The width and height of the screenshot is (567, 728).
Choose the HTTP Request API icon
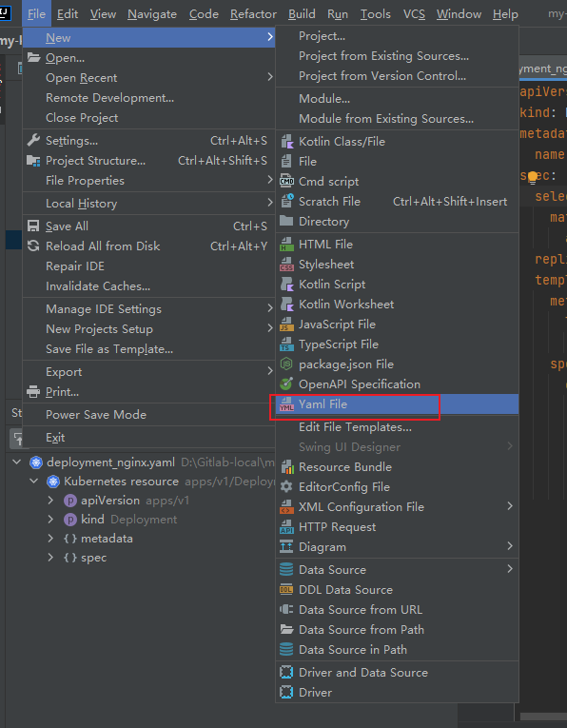(x=286, y=527)
